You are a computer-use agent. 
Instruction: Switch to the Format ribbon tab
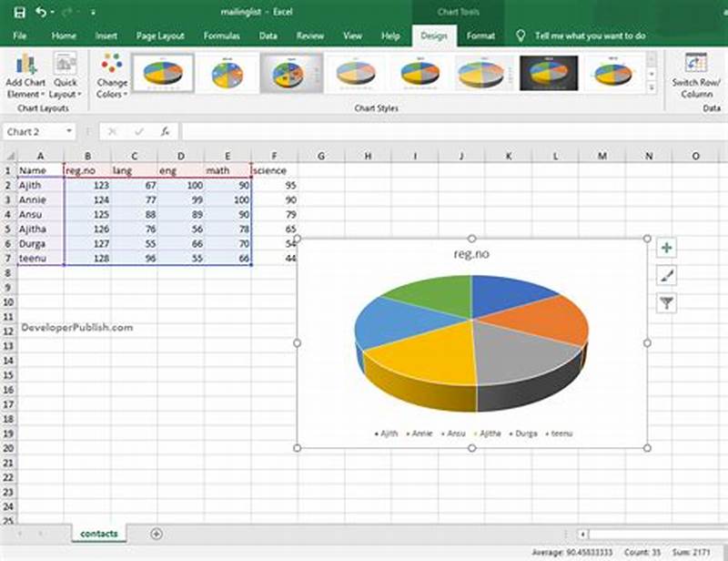point(480,35)
